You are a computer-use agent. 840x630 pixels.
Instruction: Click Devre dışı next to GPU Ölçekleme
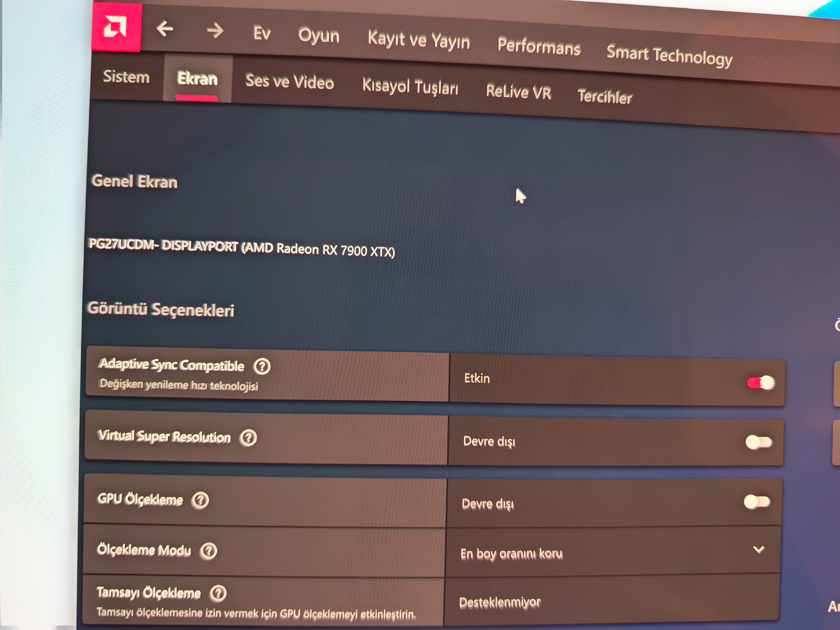coord(488,504)
